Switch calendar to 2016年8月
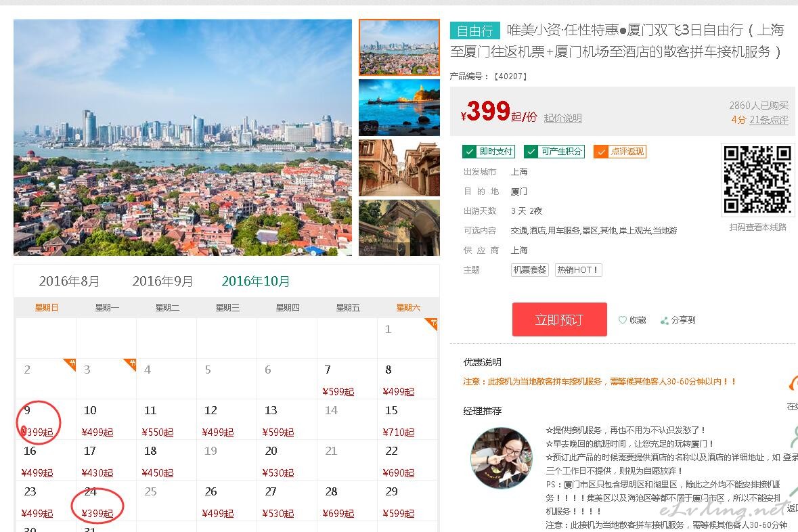Image resolution: width=798 pixels, height=532 pixels. (x=69, y=281)
